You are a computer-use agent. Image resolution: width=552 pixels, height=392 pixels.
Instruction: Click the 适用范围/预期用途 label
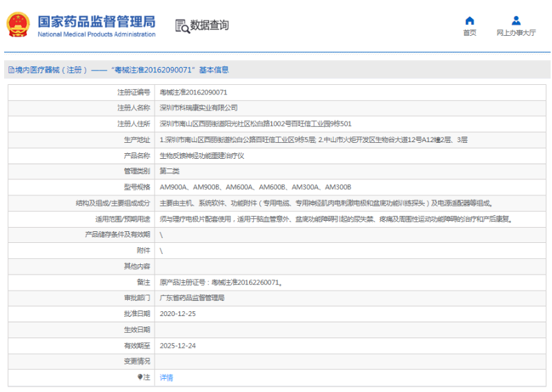point(123,219)
